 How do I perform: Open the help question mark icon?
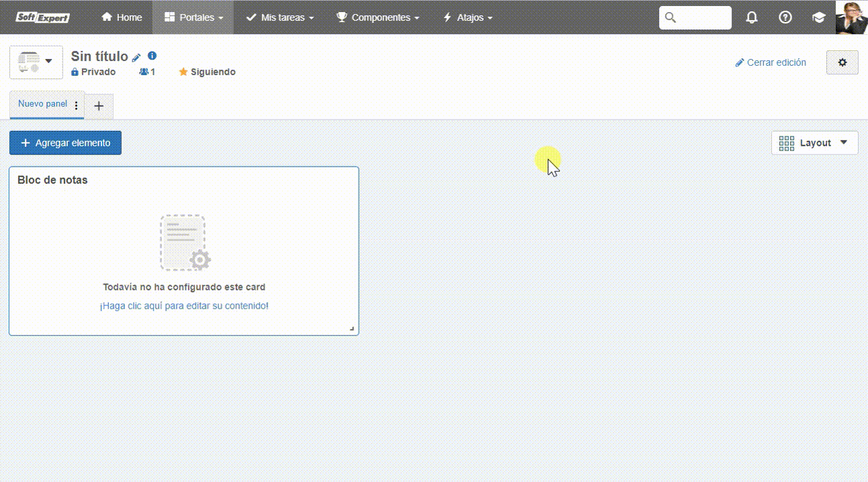pyautogui.click(x=785, y=17)
